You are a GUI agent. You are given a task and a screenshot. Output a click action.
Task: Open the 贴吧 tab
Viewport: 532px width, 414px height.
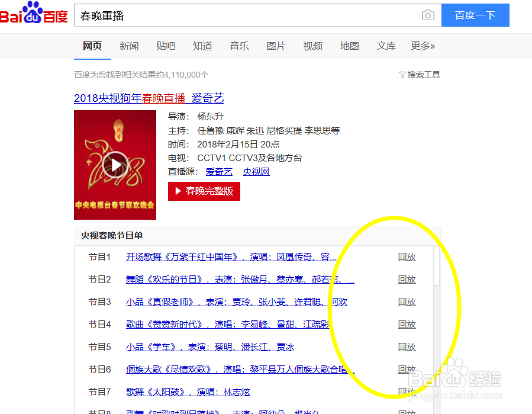pos(166,46)
